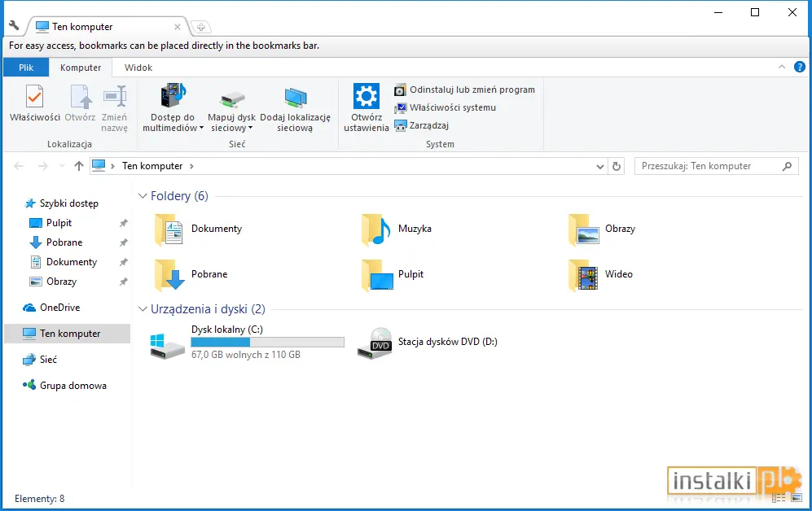Open Dostęp do multimediów menu
The image size is (812, 511).
pos(173,107)
